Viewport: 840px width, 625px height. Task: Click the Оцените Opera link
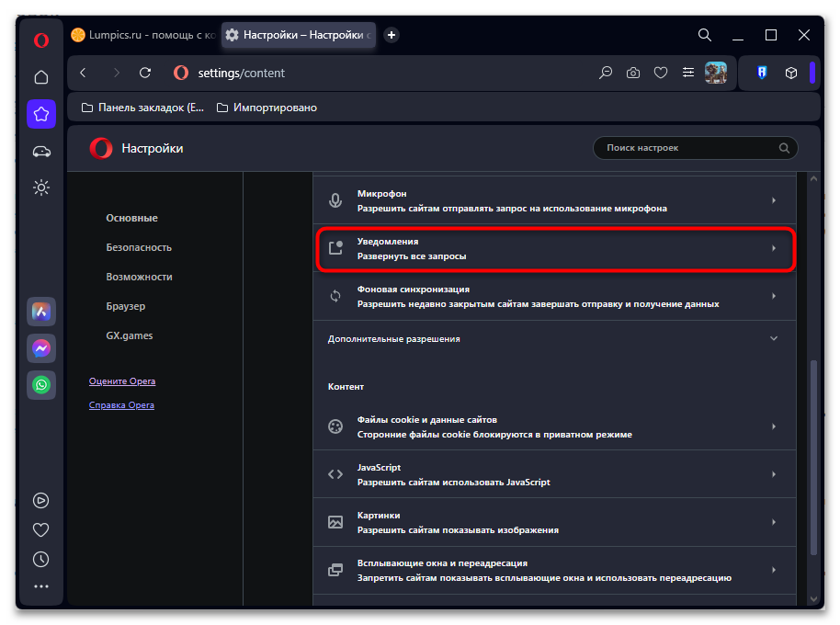[122, 381]
